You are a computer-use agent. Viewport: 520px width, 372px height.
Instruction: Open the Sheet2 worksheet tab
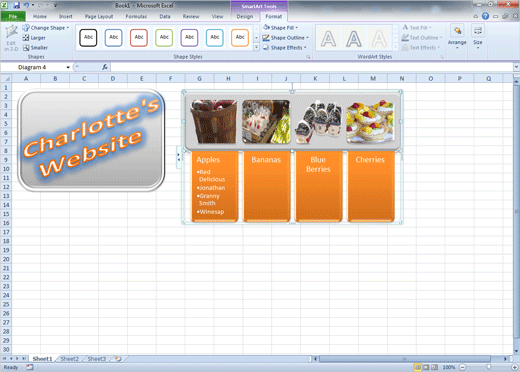70,359
